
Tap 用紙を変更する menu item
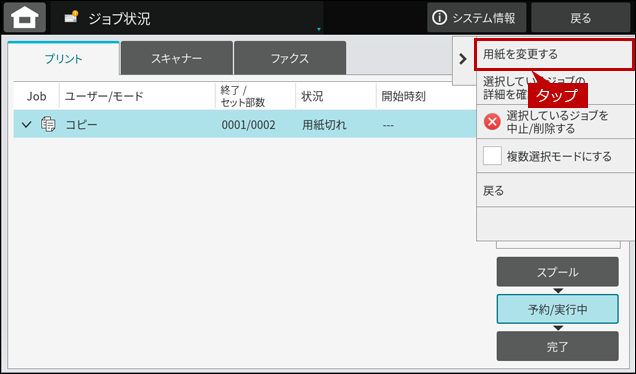pos(554,54)
